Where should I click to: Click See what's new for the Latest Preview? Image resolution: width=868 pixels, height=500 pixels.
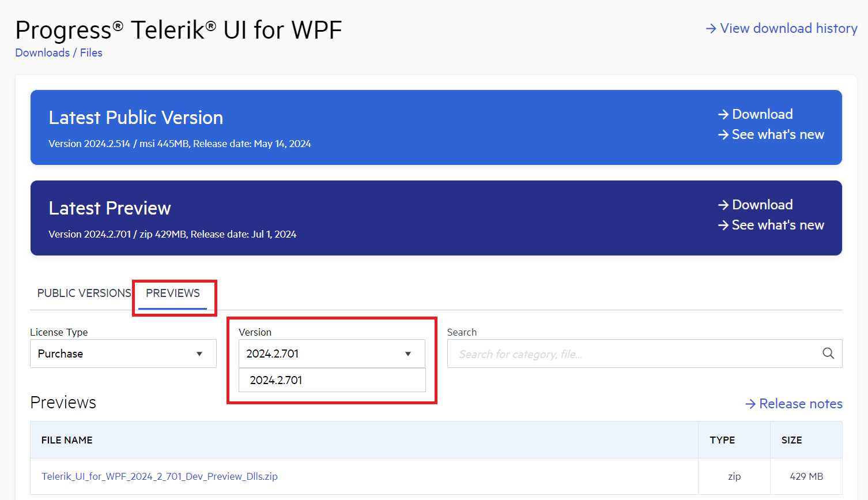[x=778, y=225]
